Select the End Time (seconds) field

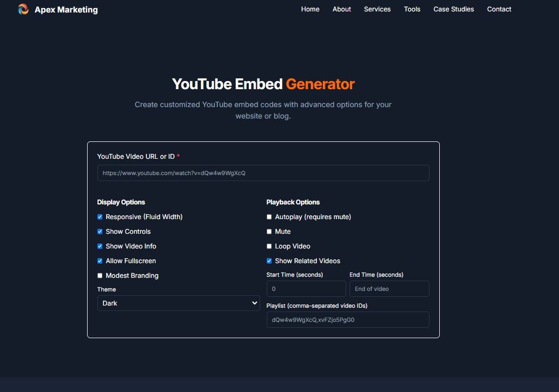point(390,288)
